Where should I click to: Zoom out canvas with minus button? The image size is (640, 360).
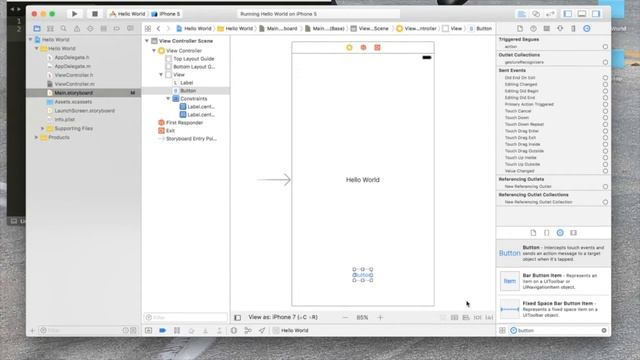[345, 317]
